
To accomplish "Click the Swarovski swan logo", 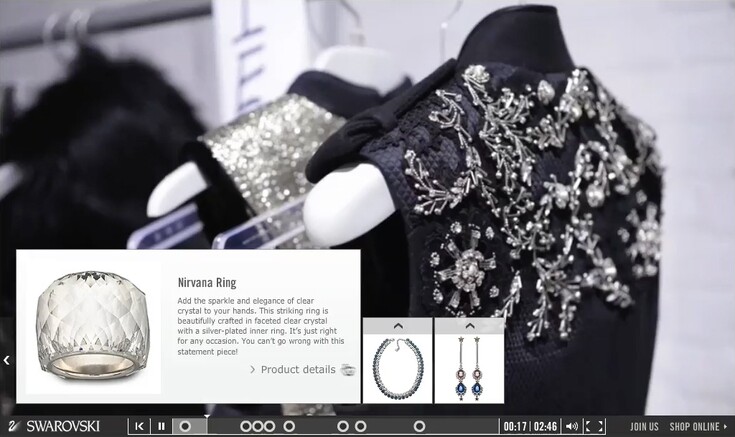I will (15, 427).
